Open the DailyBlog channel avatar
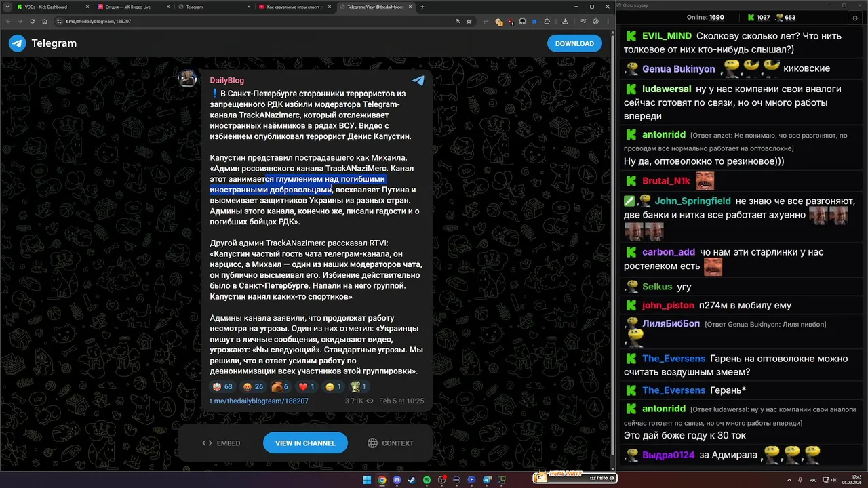The width and height of the screenshot is (868, 488). click(187, 79)
